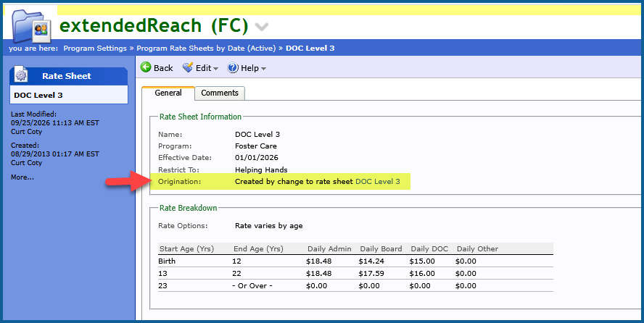Click the Daily DOC $15.00 cell

pos(422,261)
